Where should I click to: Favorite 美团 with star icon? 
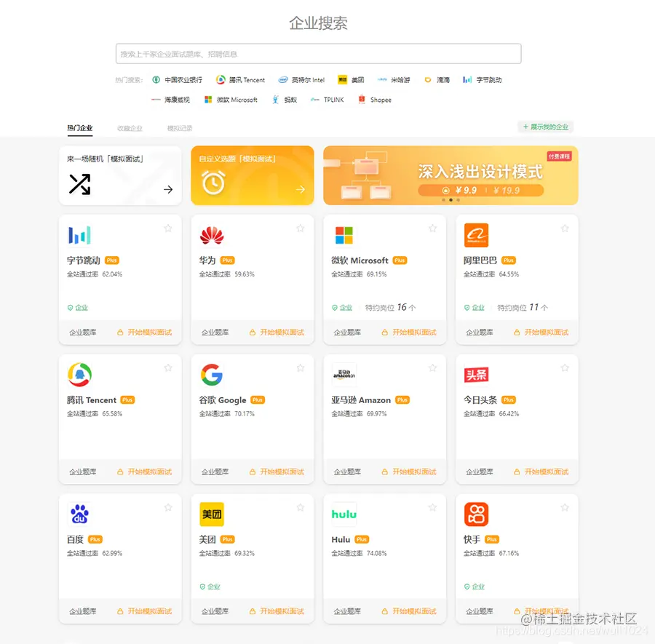pos(301,507)
